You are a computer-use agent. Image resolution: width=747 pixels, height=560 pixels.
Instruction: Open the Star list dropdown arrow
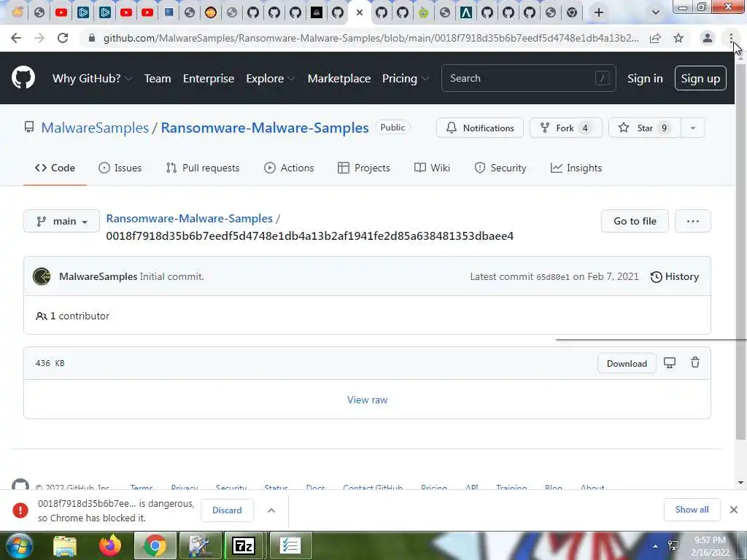[693, 128]
